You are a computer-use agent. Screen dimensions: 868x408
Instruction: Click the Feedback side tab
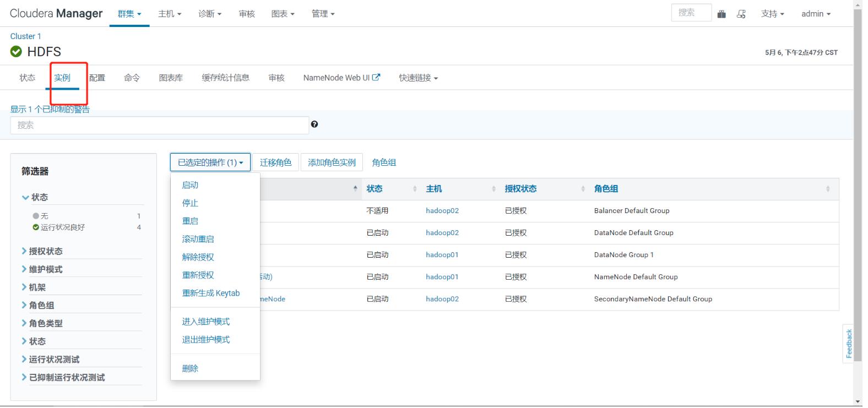point(849,344)
